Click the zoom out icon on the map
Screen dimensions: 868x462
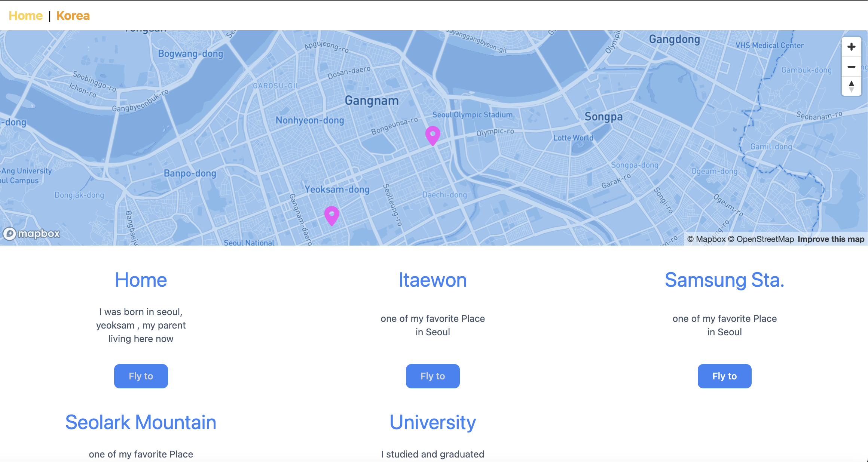tap(852, 67)
